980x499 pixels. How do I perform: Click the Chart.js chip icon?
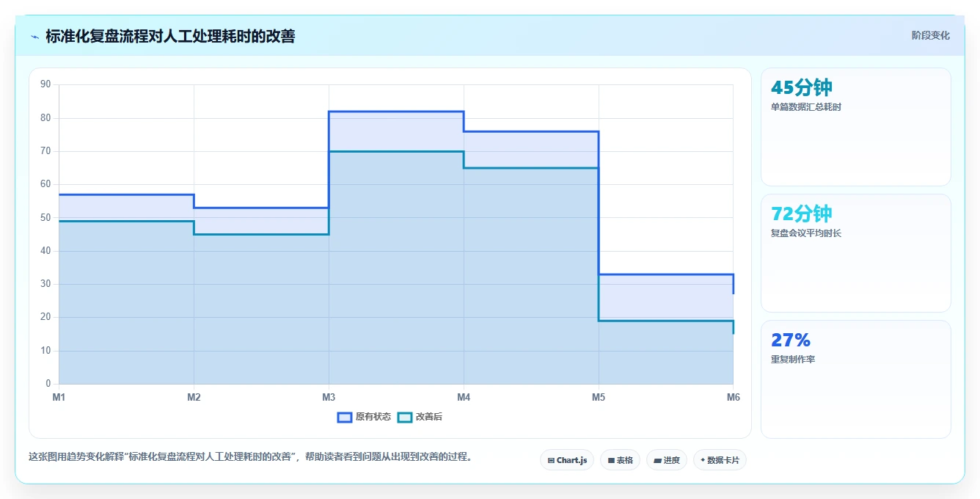551,461
